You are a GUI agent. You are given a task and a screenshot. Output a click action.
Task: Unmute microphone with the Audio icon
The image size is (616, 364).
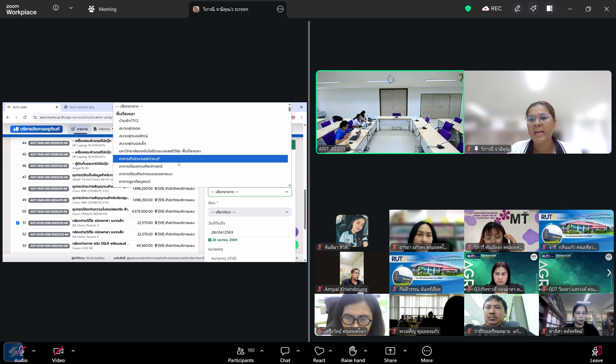click(x=21, y=351)
